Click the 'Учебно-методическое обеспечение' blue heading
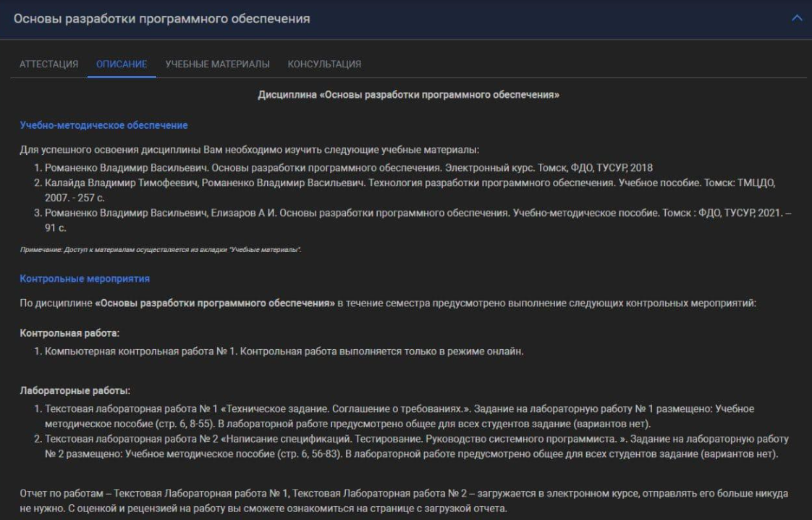This screenshot has width=812, height=520. tap(103, 125)
